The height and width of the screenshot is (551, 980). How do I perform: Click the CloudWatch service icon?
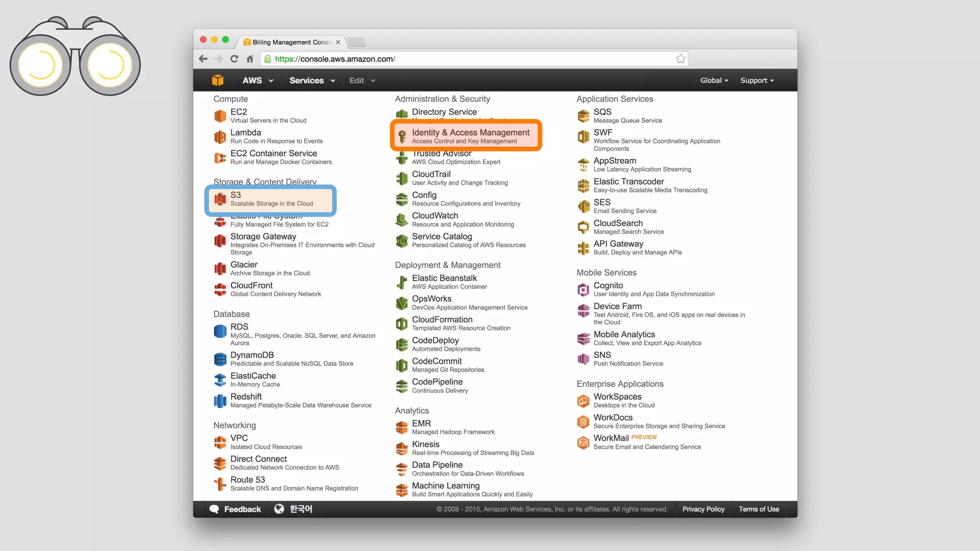click(x=401, y=220)
